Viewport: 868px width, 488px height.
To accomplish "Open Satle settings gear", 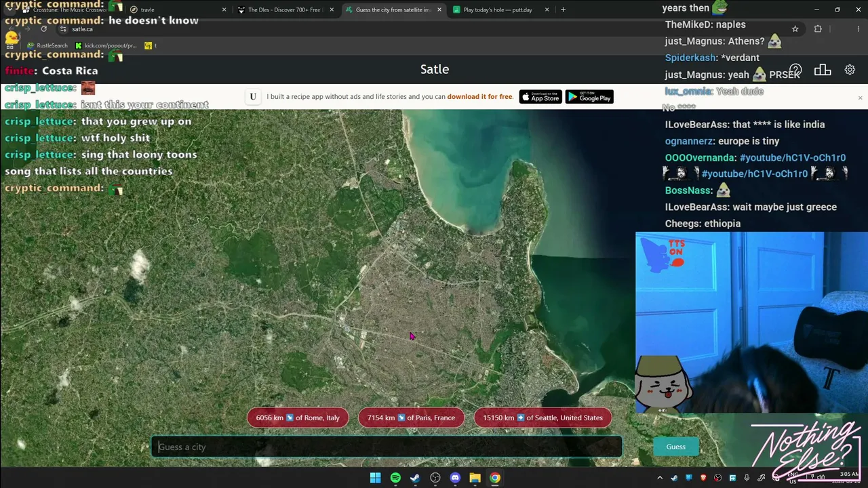I will (850, 70).
